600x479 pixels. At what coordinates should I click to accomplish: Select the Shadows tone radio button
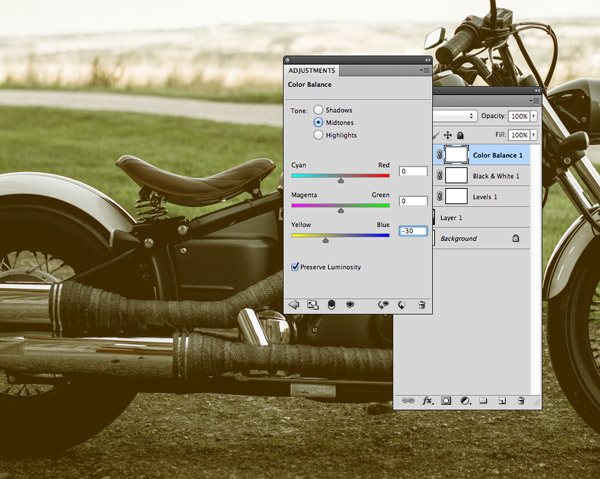point(319,110)
